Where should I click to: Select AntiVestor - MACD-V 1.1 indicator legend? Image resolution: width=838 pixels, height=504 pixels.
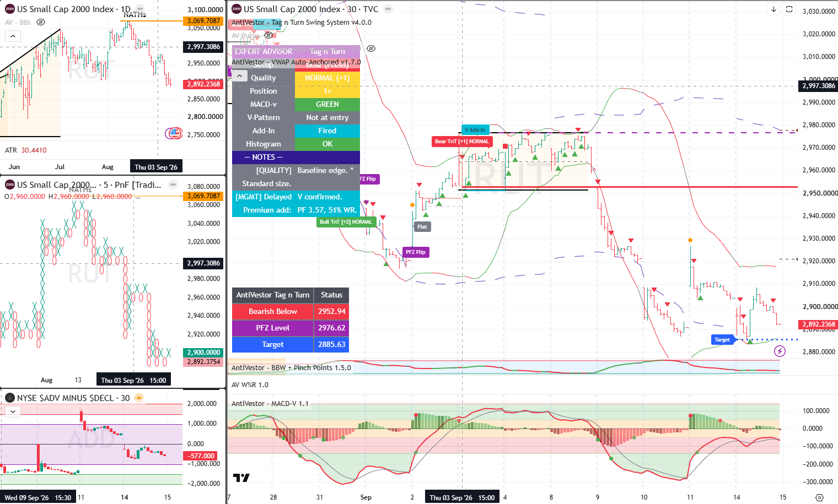(270, 404)
